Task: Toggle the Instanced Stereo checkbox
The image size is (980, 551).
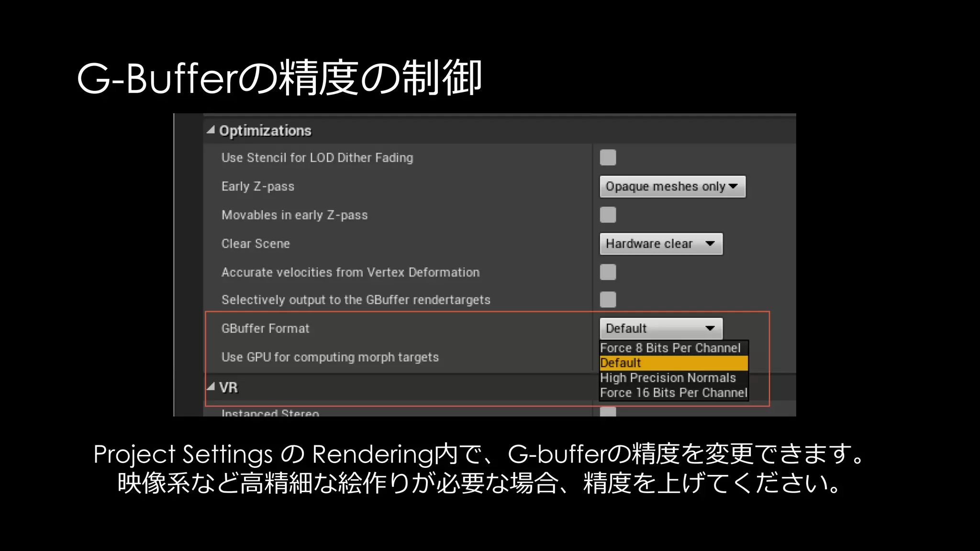Action: coord(608,412)
